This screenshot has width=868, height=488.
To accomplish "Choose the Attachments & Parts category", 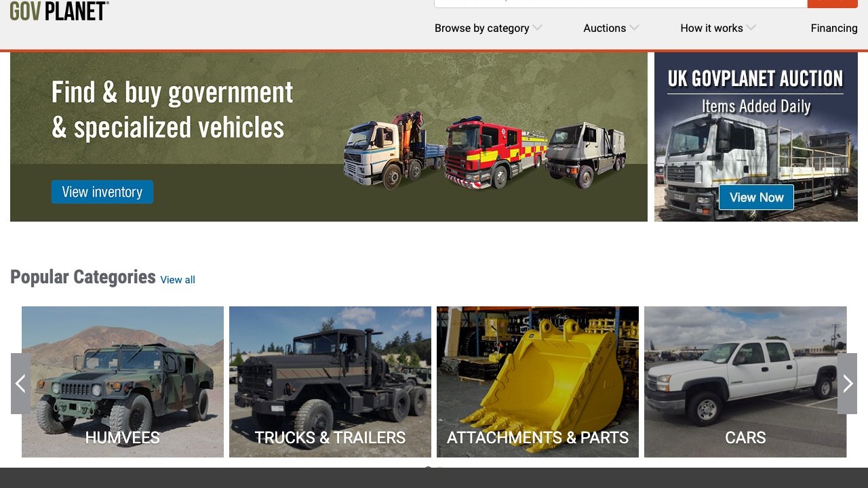I will pos(538,382).
